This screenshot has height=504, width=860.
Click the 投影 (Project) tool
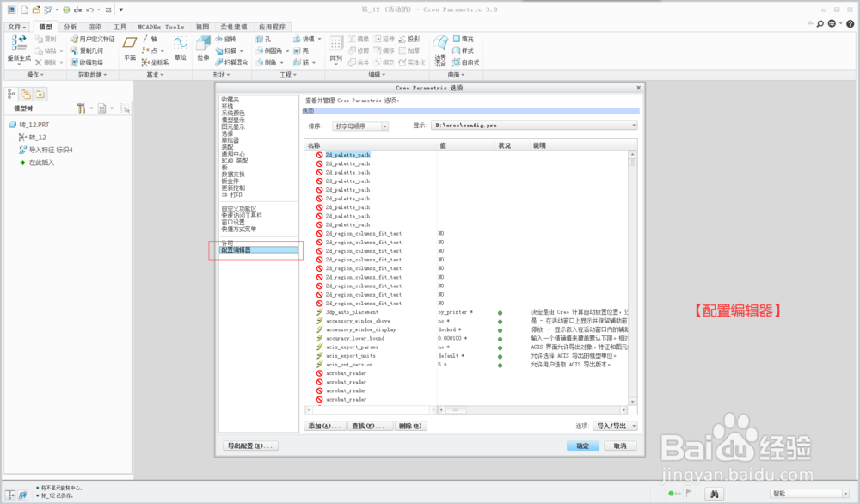click(x=409, y=39)
